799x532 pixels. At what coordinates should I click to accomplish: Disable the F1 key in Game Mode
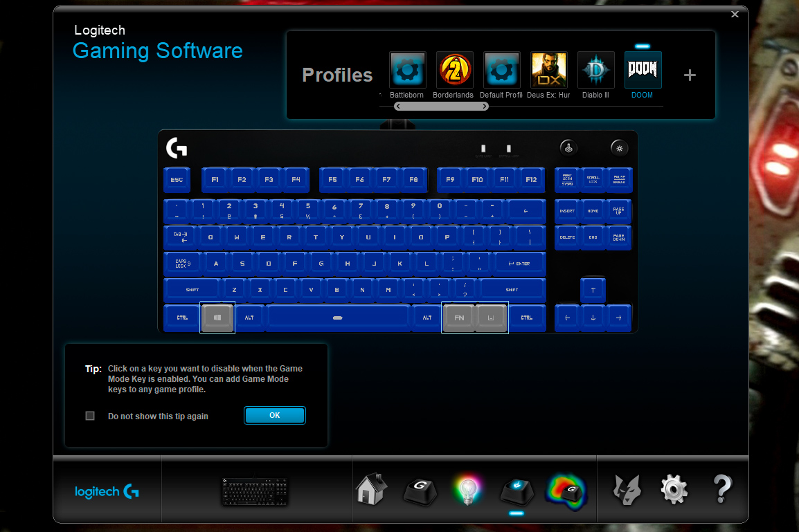tap(215, 180)
